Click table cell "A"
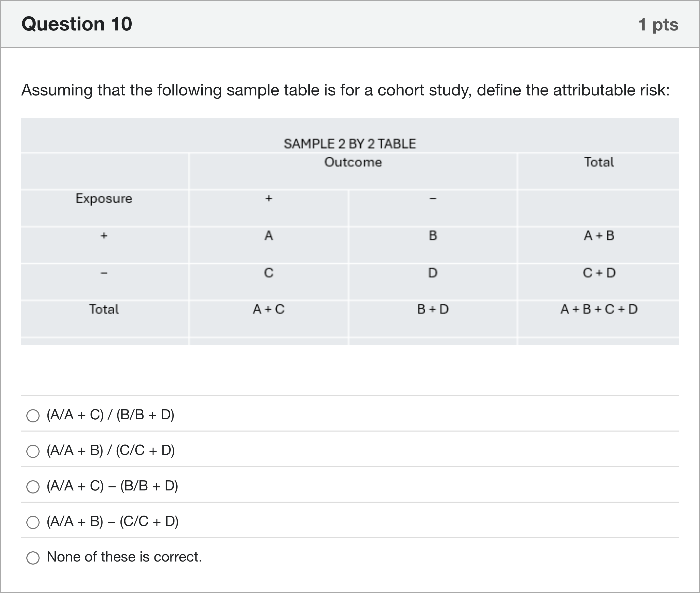 pyautogui.click(x=269, y=236)
